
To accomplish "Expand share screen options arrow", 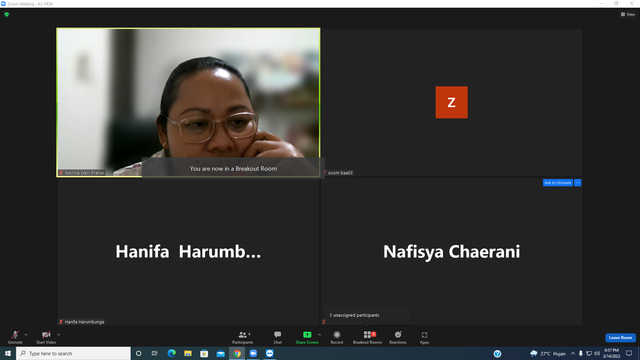I will [320, 335].
